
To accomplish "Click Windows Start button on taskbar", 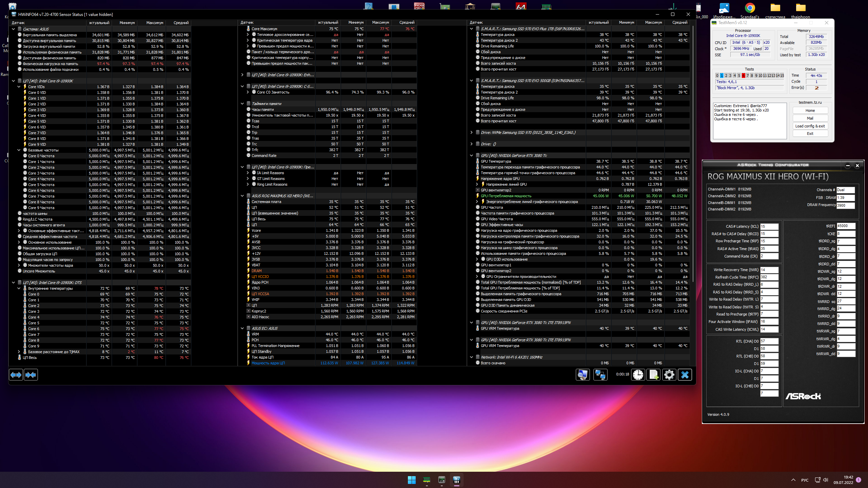I will coord(412,480).
